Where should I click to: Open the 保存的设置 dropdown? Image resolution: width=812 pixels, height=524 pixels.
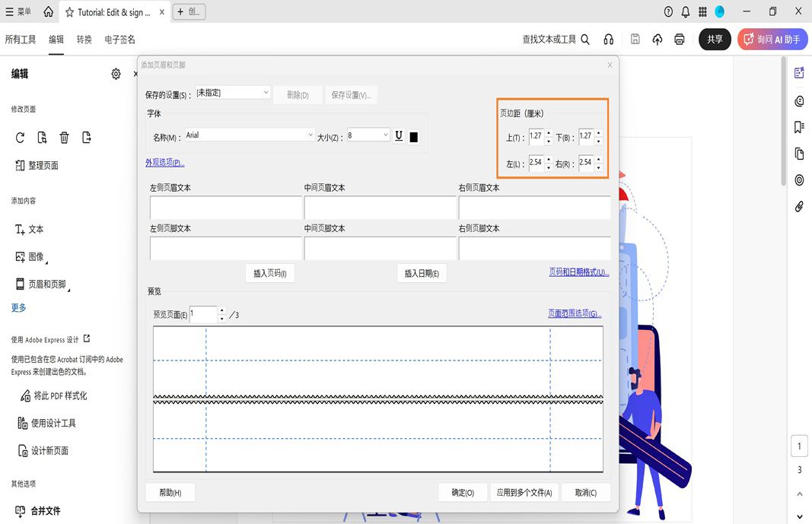coord(232,91)
